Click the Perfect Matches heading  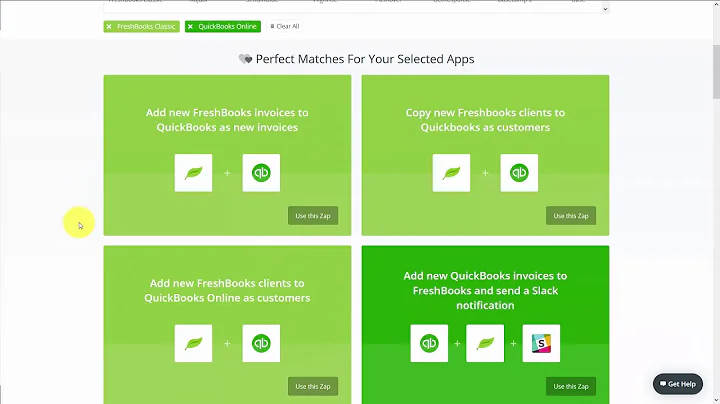365,59
